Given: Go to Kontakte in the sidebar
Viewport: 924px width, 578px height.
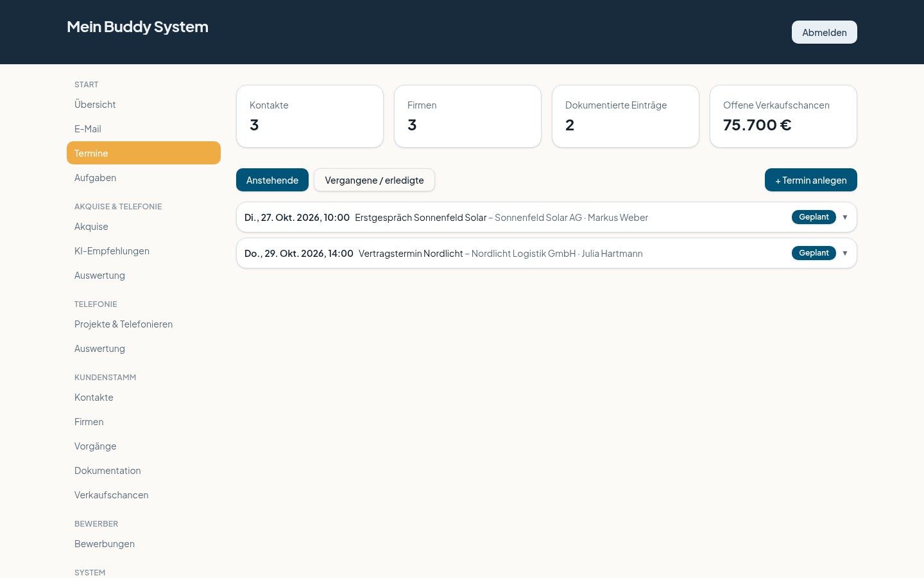Looking at the screenshot, I should pyautogui.click(x=144, y=397).
